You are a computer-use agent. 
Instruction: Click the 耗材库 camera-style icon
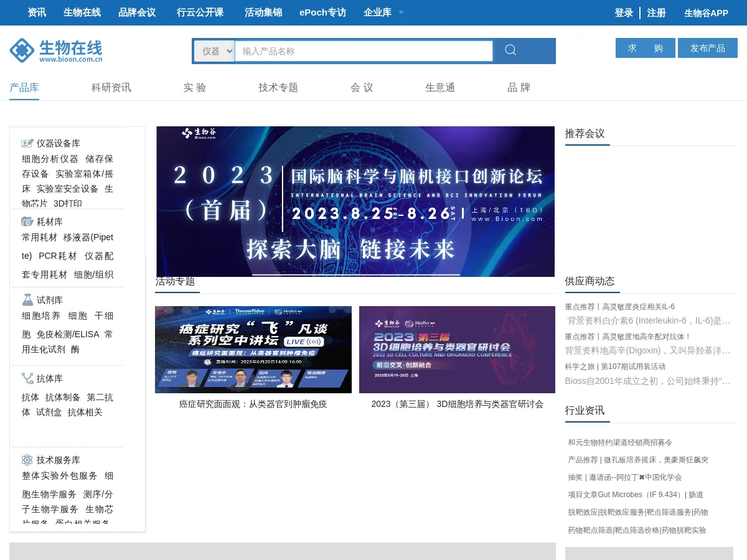(x=27, y=222)
